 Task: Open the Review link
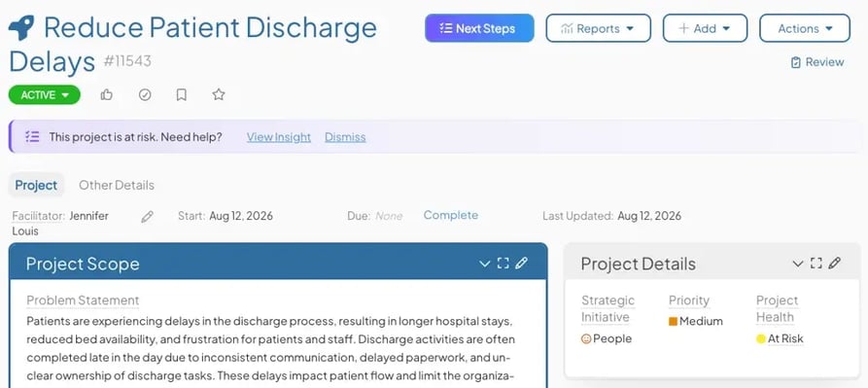(817, 62)
